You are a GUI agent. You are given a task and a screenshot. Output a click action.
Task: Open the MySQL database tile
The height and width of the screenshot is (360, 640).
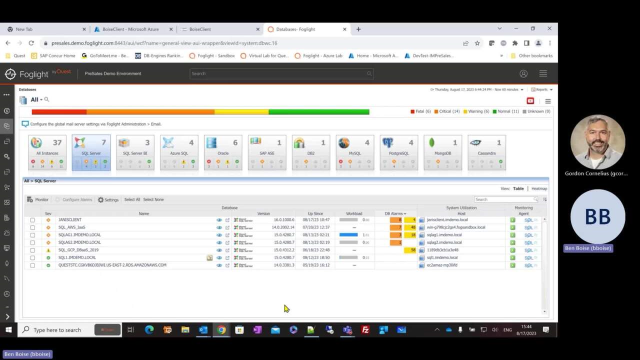click(x=355, y=153)
